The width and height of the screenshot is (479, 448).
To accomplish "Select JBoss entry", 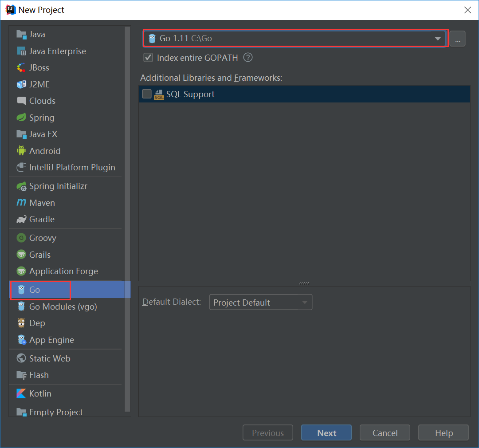I will click(67, 67).
